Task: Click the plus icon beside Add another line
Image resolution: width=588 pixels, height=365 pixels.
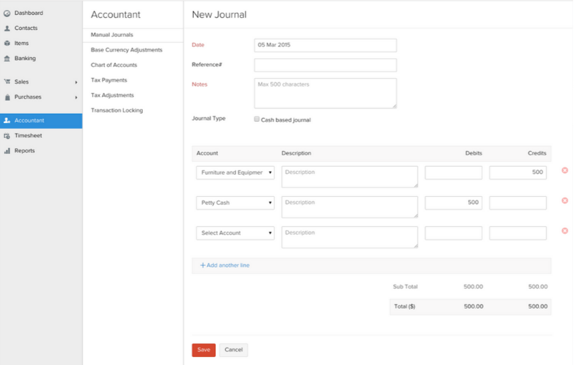Action: [202, 265]
